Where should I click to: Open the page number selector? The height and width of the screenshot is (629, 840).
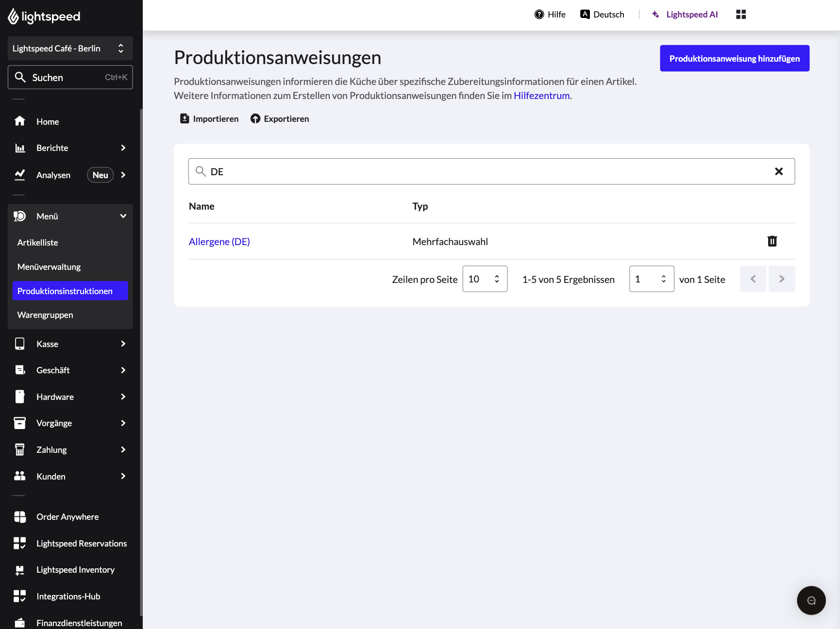point(652,279)
